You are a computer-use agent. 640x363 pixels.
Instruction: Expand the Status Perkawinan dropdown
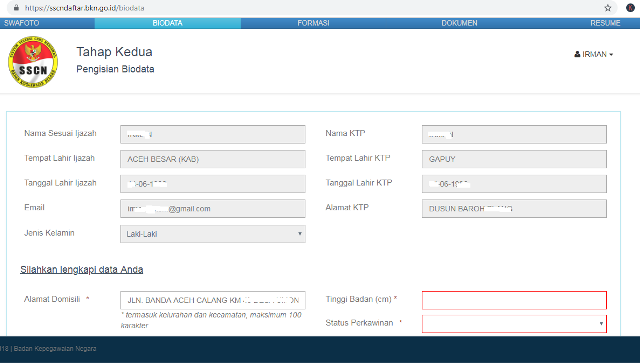(x=514, y=323)
